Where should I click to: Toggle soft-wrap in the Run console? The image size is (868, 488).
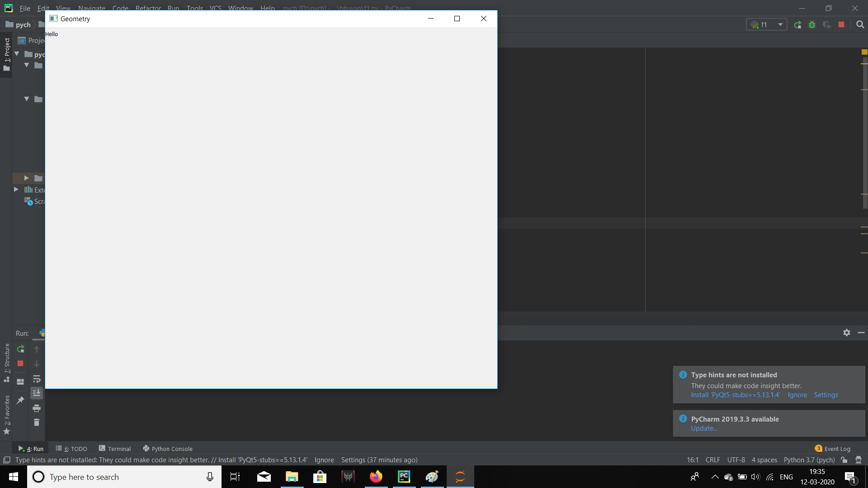[x=37, y=379]
